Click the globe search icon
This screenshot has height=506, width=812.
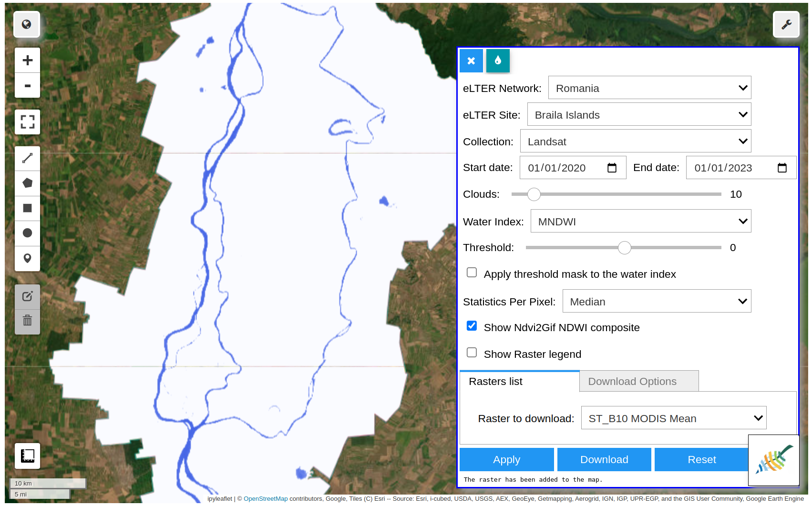click(x=27, y=24)
